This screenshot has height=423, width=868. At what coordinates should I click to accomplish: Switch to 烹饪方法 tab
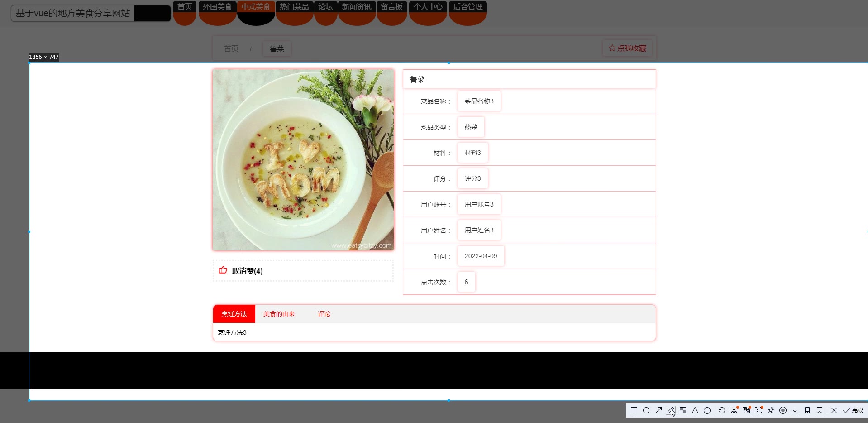(x=234, y=314)
